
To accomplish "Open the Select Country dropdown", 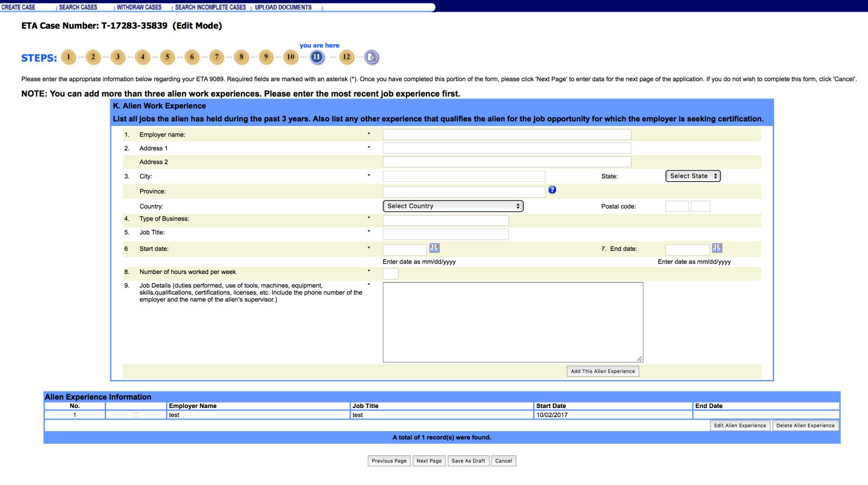I will 453,206.
